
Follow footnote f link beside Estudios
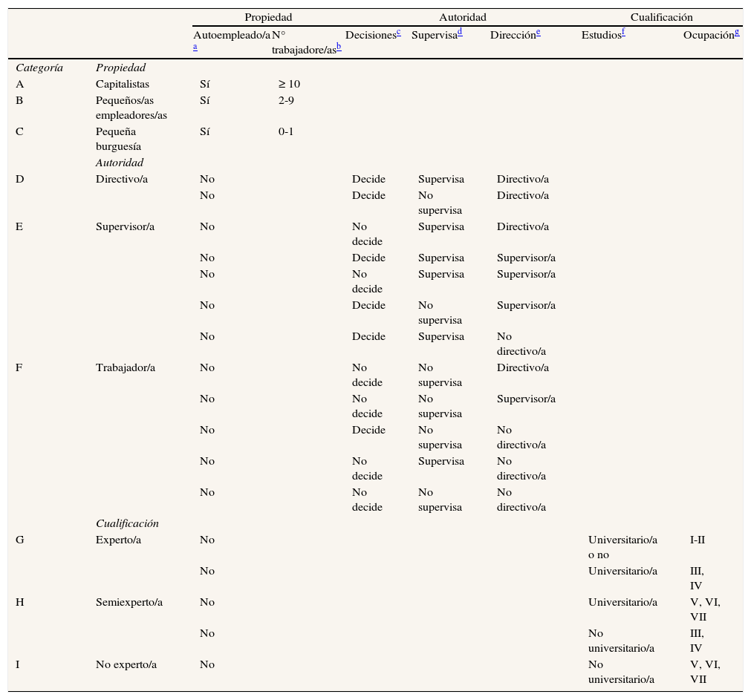(x=622, y=32)
